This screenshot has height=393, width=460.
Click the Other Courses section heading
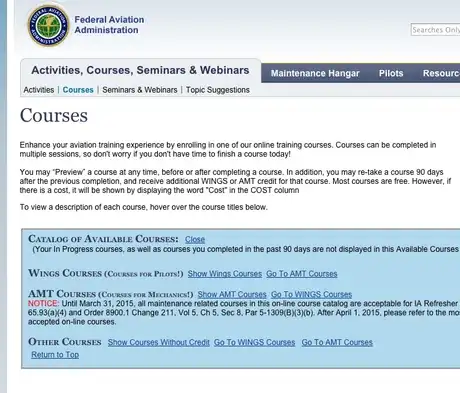[x=65, y=342]
